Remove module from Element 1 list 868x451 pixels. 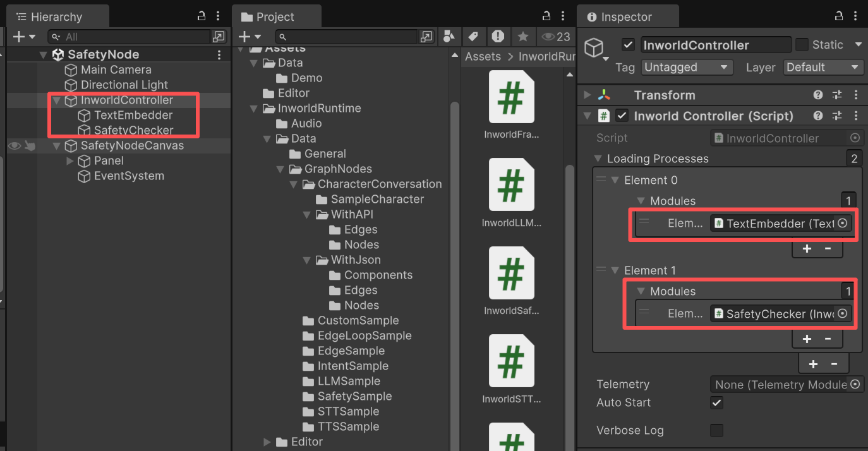[828, 339]
